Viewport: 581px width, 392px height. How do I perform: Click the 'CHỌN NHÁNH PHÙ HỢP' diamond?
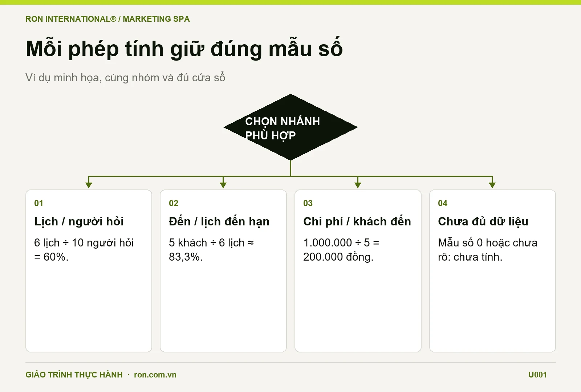click(x=290, y=127)
